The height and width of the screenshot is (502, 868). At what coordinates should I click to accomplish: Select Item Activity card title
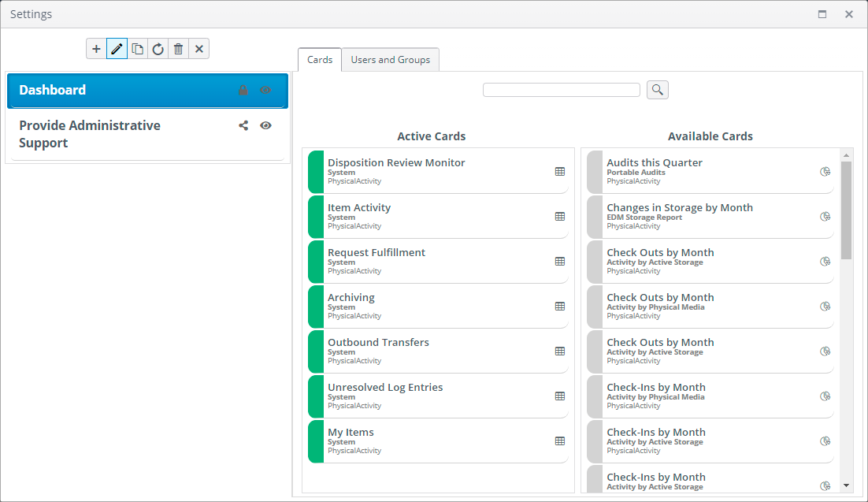pos(359,207)
